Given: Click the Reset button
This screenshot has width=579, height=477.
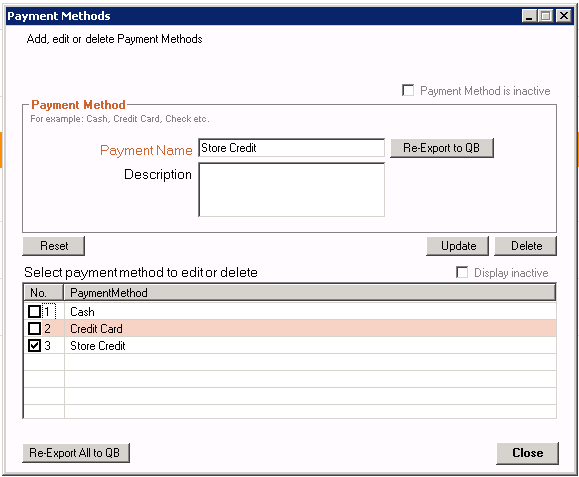Looking at the screenshot, I should pyautogui.click(x=54, y=246).
